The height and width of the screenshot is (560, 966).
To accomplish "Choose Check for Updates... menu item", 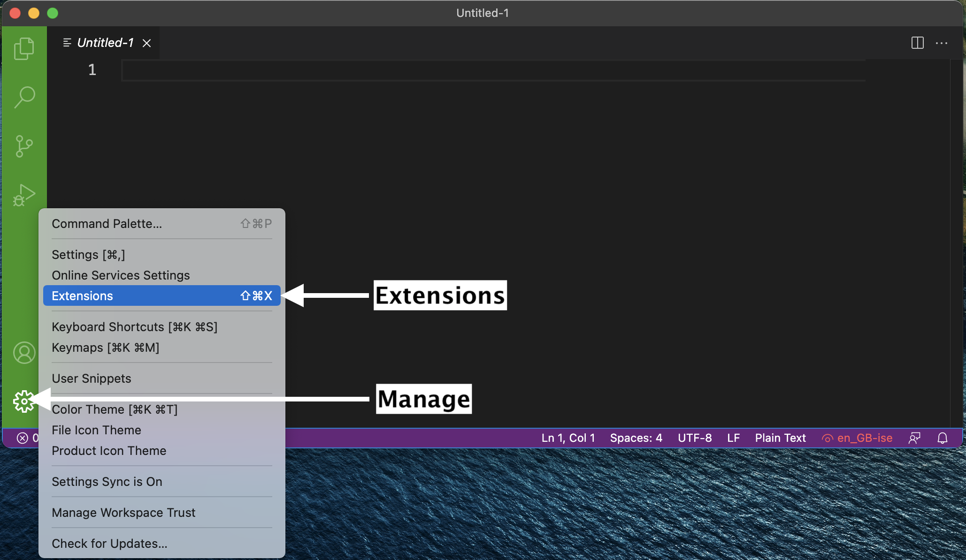I will [162, 544].
